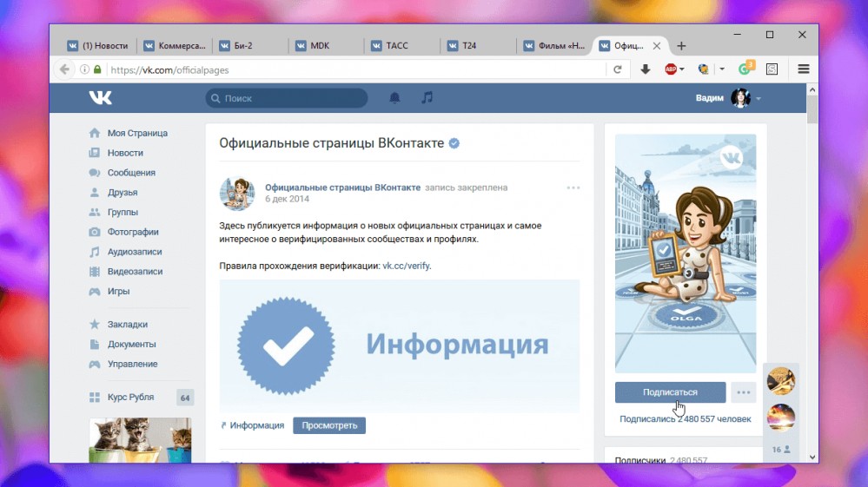Open browser downloads arrow icon
This screenshot has height=487, width=868.
645,69
